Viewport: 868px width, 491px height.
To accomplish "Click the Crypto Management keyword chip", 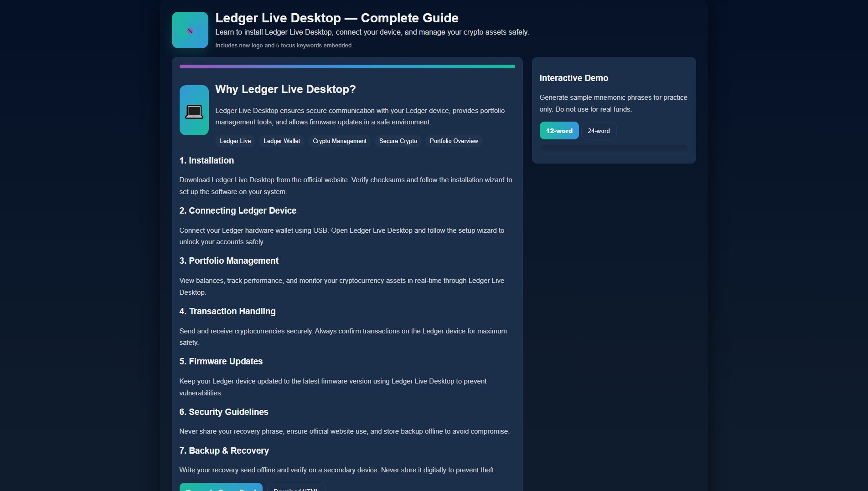I will (340, 141).
